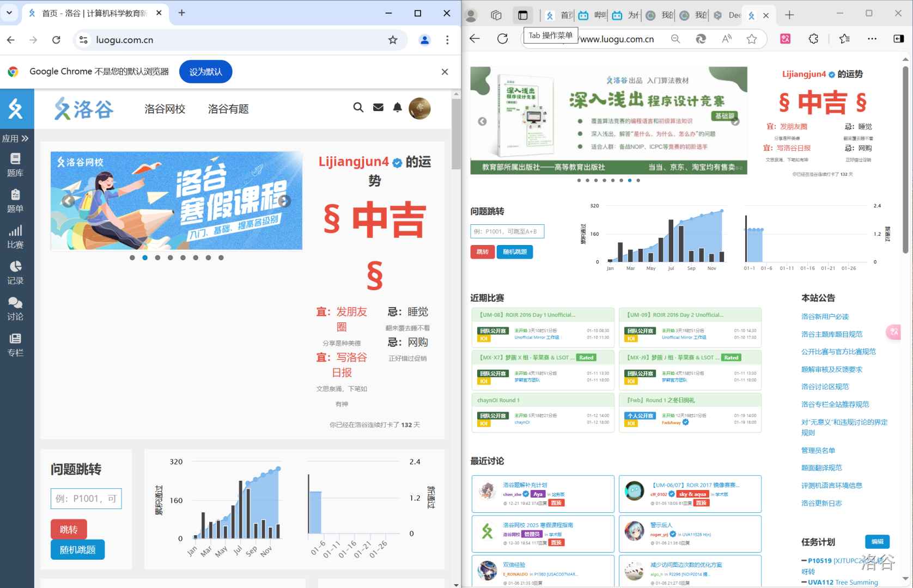Image resolution: width=913 pixels, height=588 pixels.
Task: Open 讨论 discussion sidebar icon
Action: click(x=15, y=308)
